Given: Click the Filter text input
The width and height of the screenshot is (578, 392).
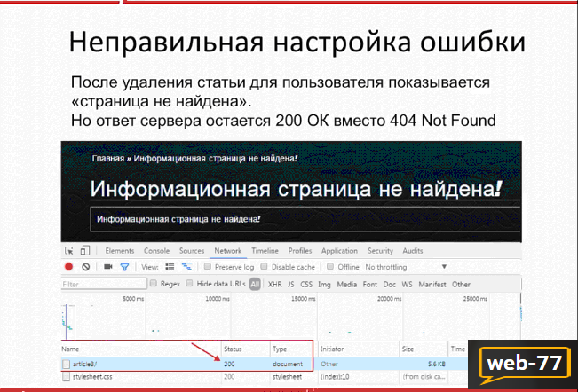Looking at the screenshot, I should click(x=104, y=284).
